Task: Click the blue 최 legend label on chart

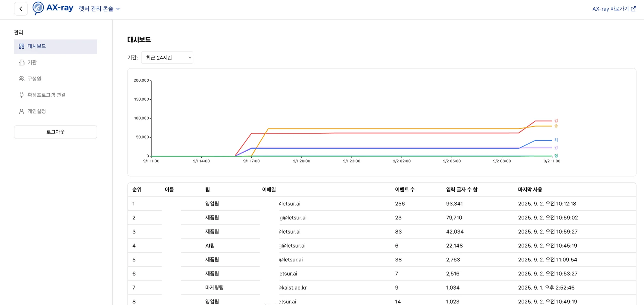Action: pyautogui.click(x=556, y=140)
